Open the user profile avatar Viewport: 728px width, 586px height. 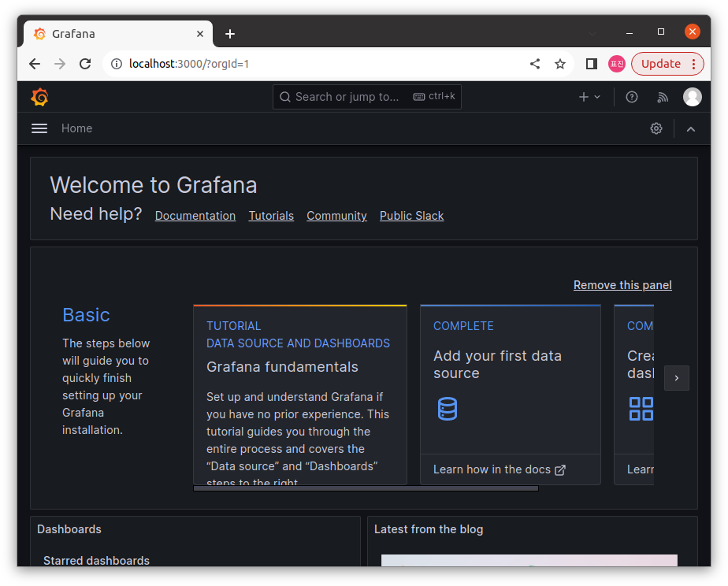pyautogui.click(x=692, y=97)
